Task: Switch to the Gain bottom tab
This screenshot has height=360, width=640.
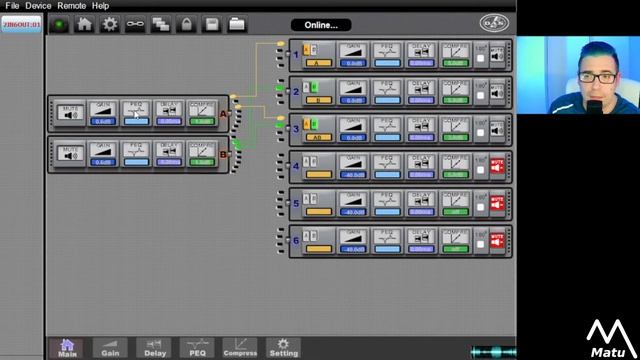Action: tap(110, 348)
